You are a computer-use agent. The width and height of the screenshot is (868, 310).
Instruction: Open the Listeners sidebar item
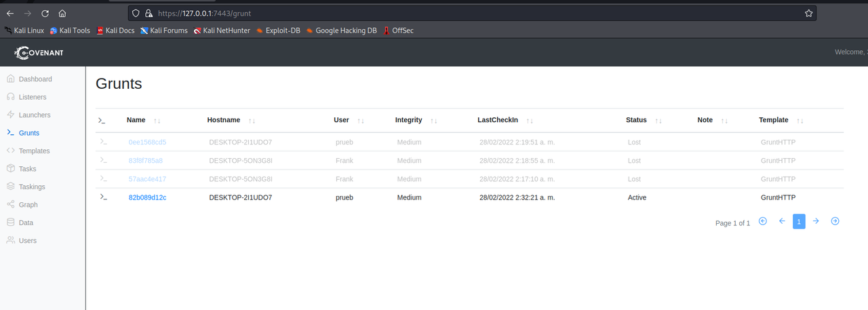[x=26, y=97]
